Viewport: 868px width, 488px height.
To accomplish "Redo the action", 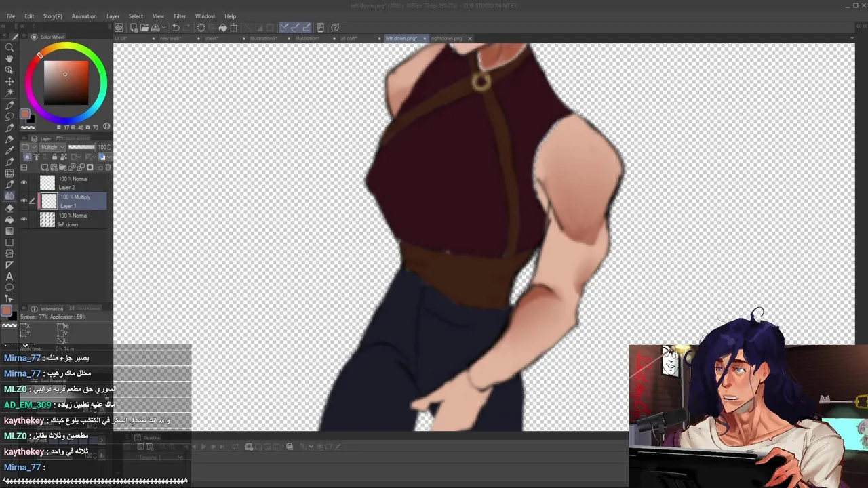I will click(x=186, y=28).
